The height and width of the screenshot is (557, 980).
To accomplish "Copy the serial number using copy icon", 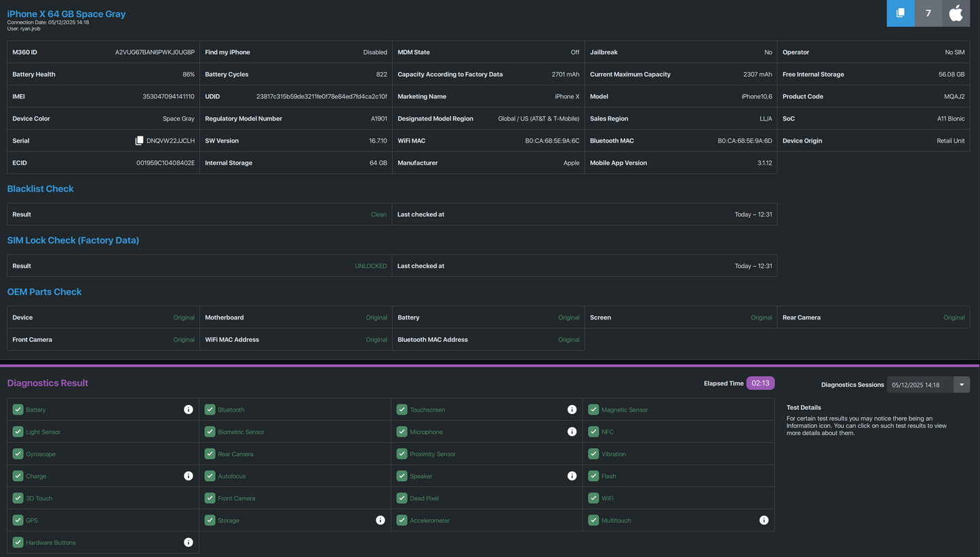I will click(139, 141).
